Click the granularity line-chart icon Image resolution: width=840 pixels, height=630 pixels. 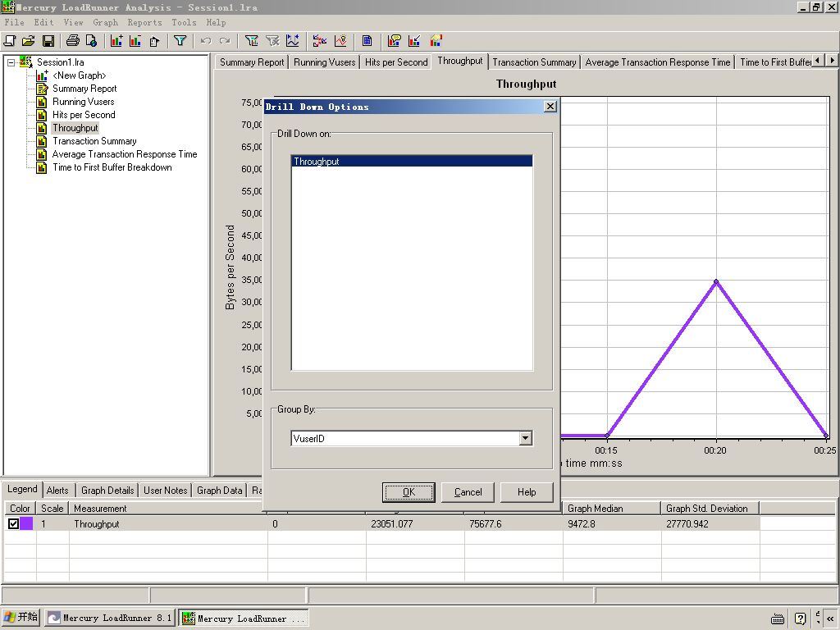(293, 41)
